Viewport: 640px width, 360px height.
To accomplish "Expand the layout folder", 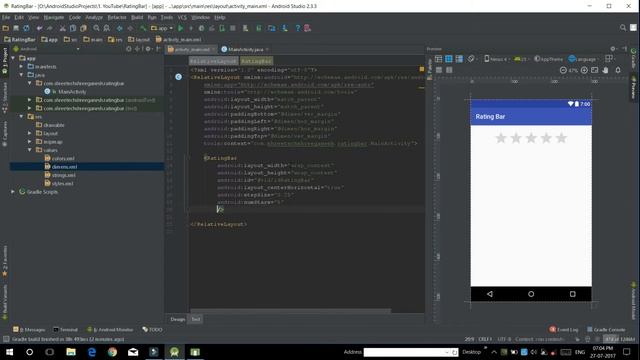I will coord(30,133).
